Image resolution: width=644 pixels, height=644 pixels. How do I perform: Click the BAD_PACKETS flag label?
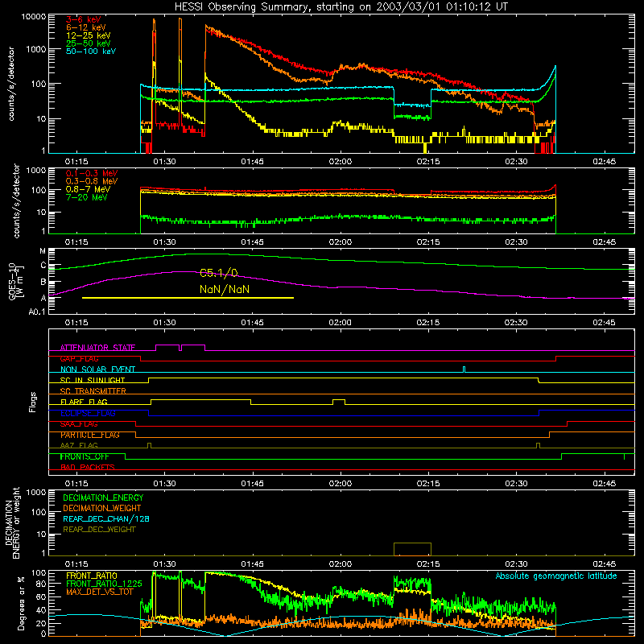[88, 467]
